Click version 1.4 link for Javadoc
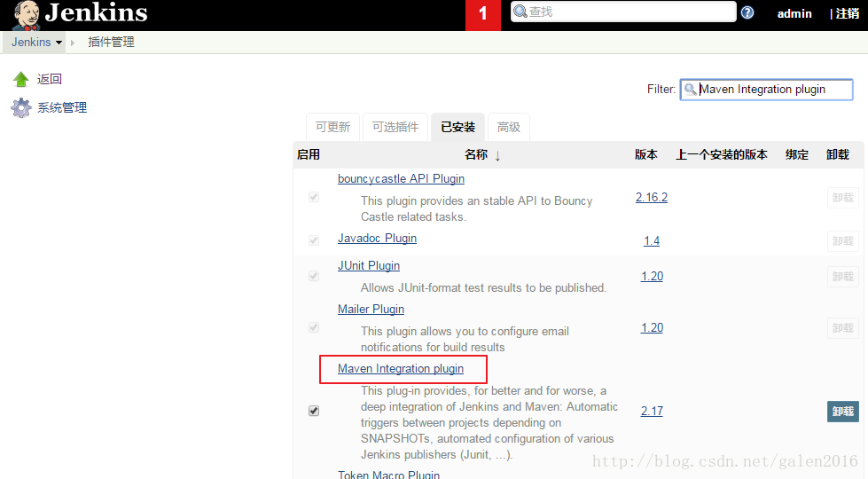Viewport: 868px width, 479px height. (x=652, y=241)
